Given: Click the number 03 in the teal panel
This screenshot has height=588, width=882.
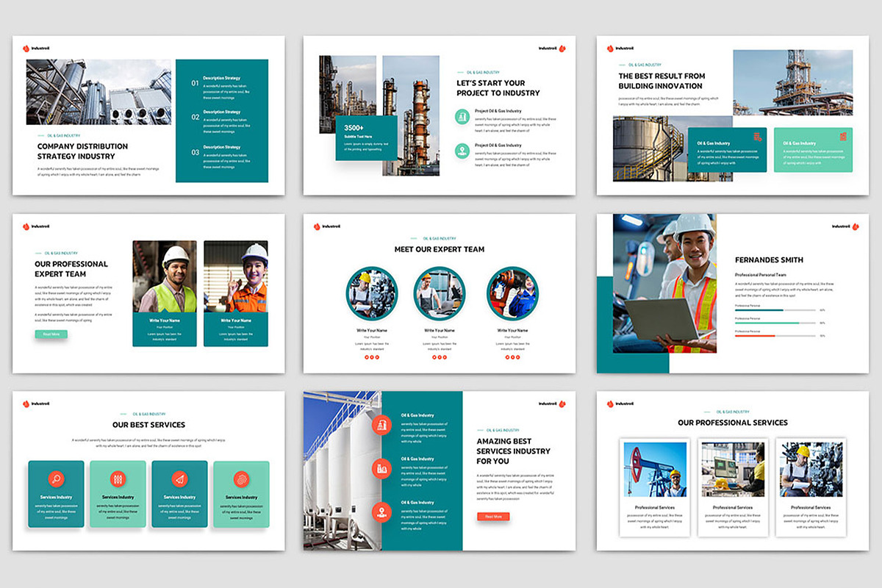Looking at the screenshot, I should 196,152.
